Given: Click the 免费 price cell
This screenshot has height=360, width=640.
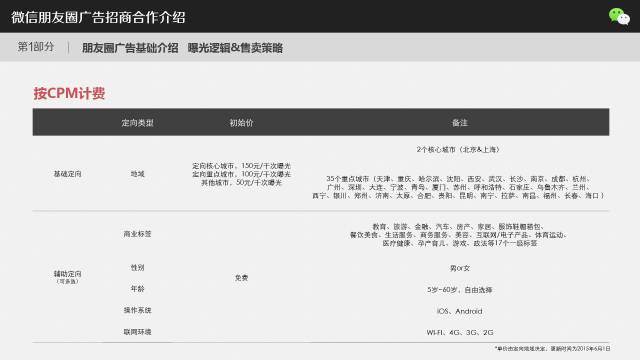Looking at the screenshot, I should [241, 278].
